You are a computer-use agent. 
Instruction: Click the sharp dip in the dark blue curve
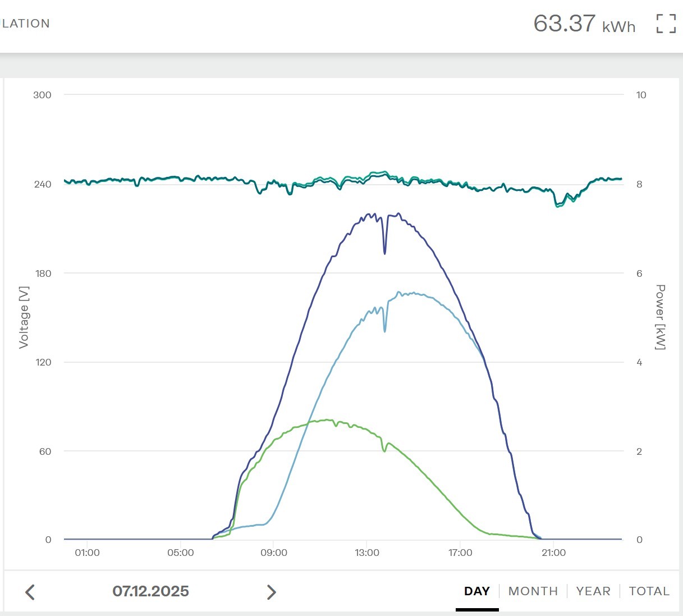384,253
